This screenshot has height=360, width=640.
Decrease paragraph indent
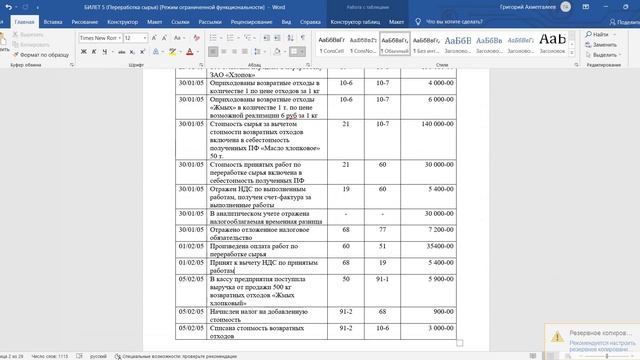(x=267, y=38)
